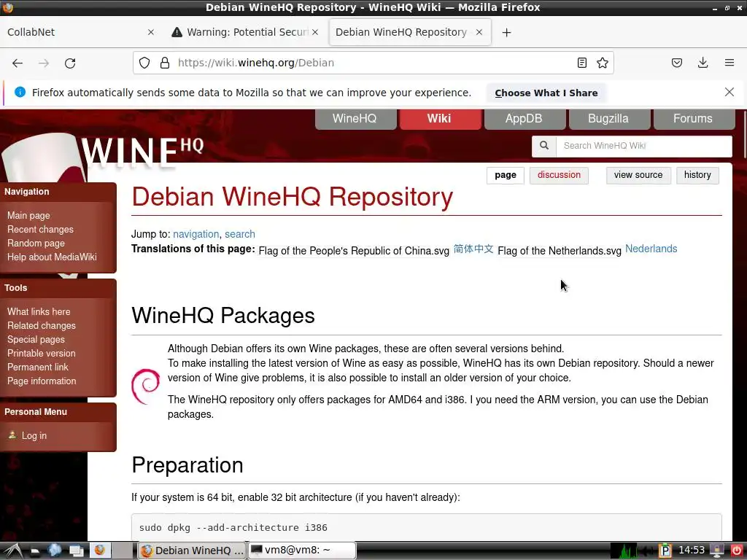Open the network status tray icon
Image resolution: width=747 pixels, height=560 pixels.
tap(716, 551)
